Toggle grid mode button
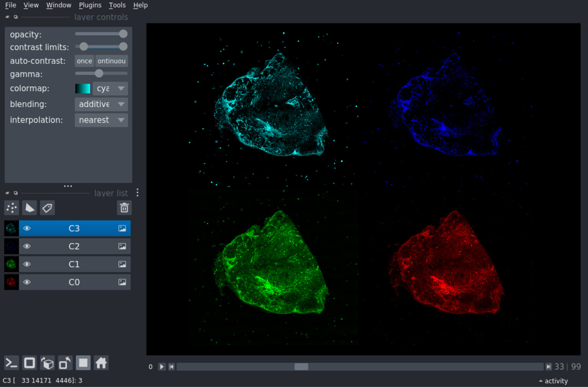 point(83,363)
